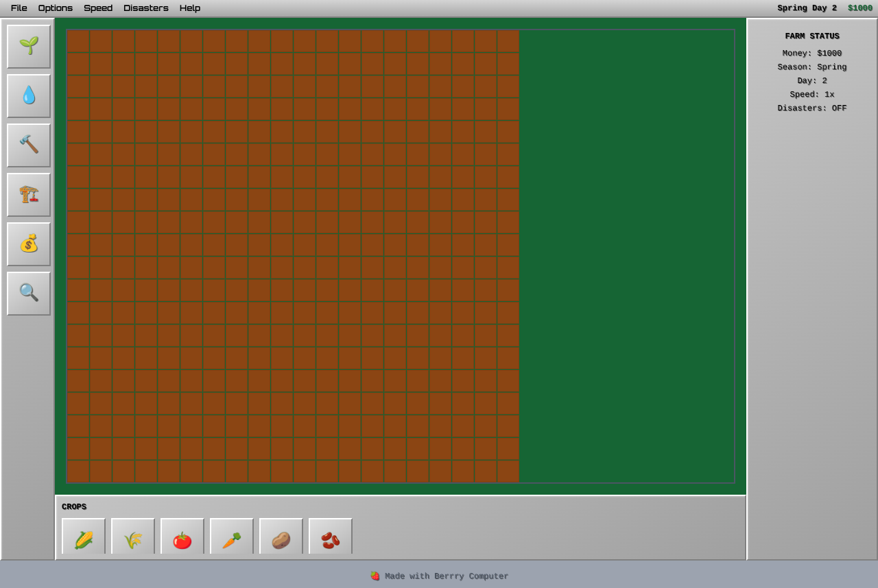Select the wheat crop

click(x=133, y=539)
